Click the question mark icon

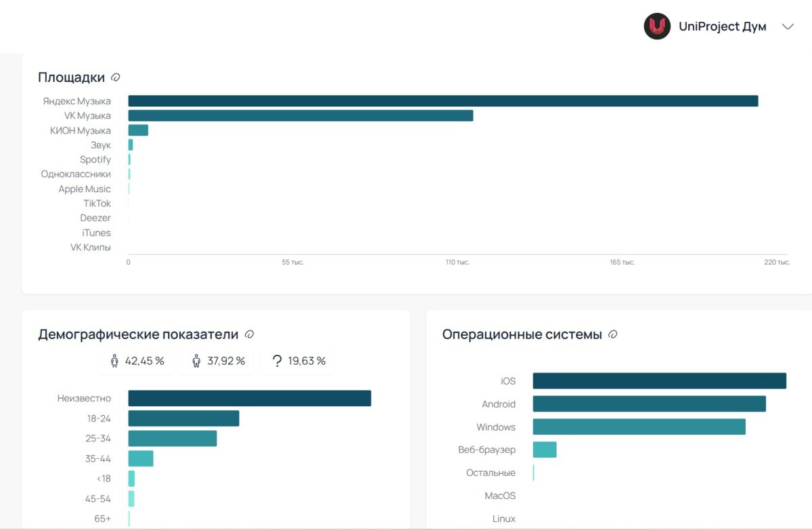277,361
